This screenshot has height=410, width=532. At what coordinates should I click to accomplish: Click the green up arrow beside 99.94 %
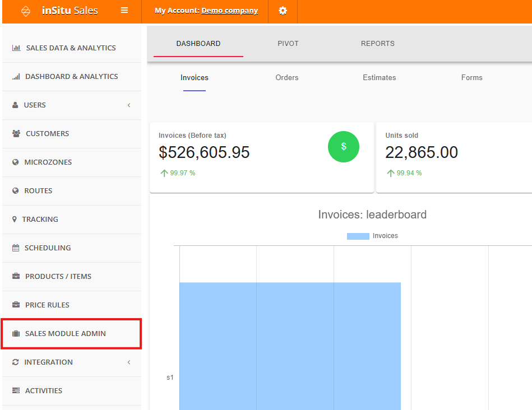point(391,173)
